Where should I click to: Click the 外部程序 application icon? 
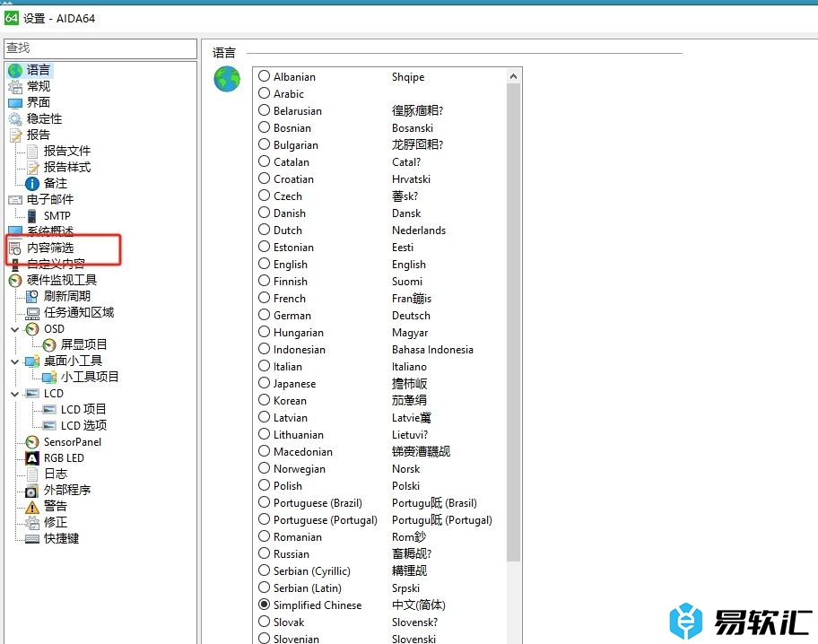click(x=32, y=491)
